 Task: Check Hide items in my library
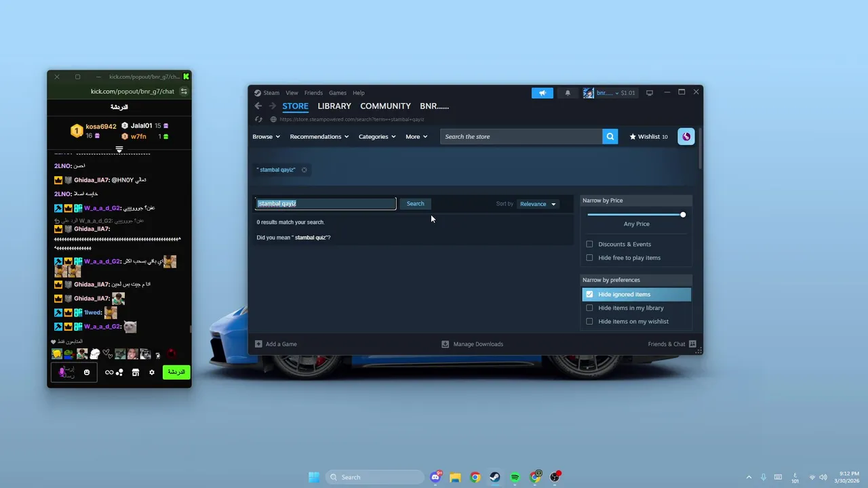pyautogui.click(x=589, y=308)
